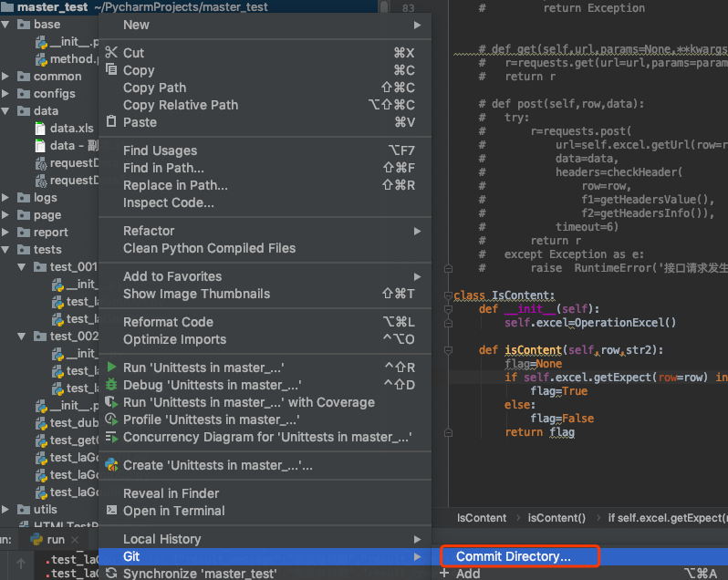Viewport: 728px width, 580px height.
Task: Expand the logs folder arrow
Action: tap(7, 198)
